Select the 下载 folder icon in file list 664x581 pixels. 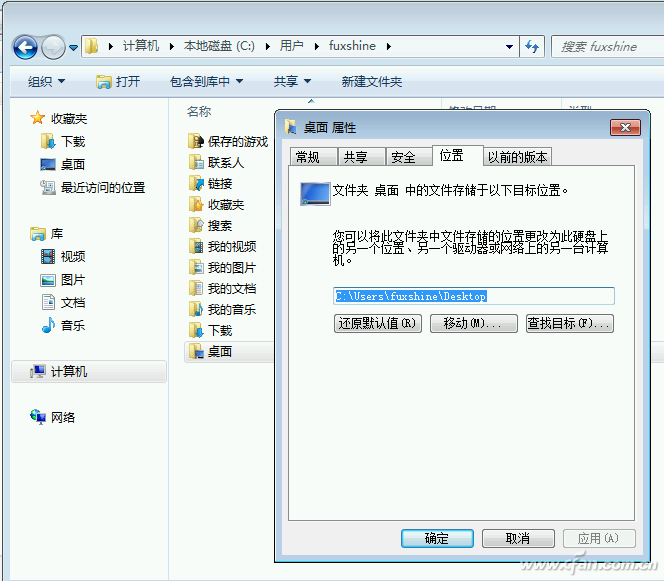pyautogui.click(x=196, y=330)
